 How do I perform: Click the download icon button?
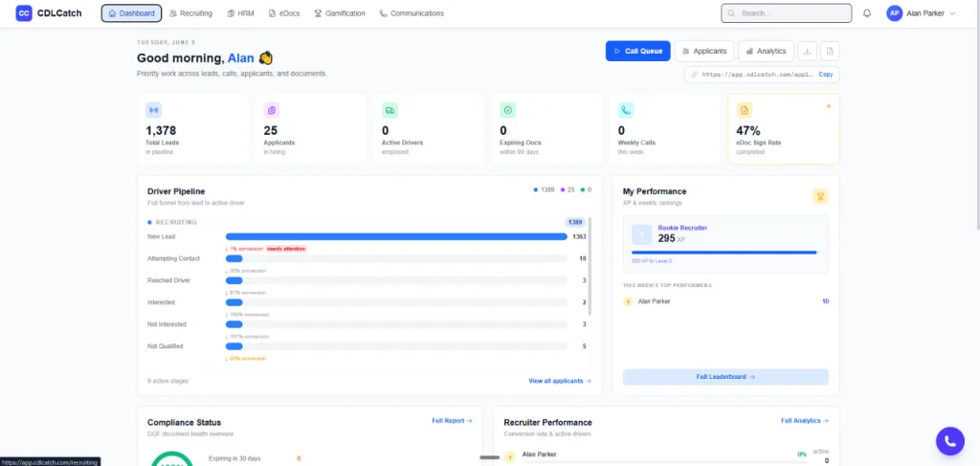807,52
